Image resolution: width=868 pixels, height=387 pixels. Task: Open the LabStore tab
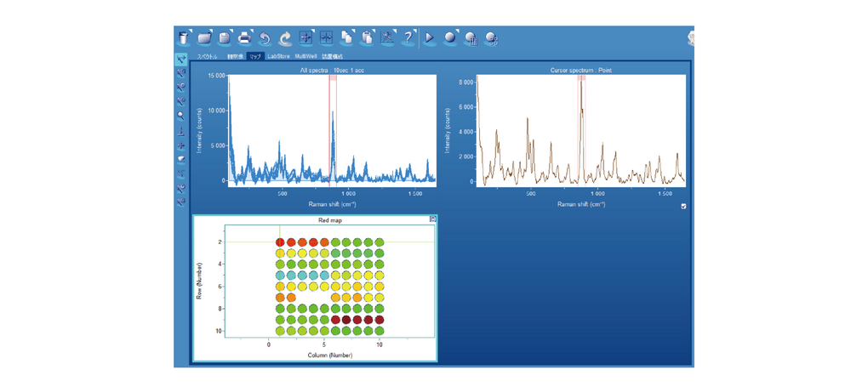point(278,57)
